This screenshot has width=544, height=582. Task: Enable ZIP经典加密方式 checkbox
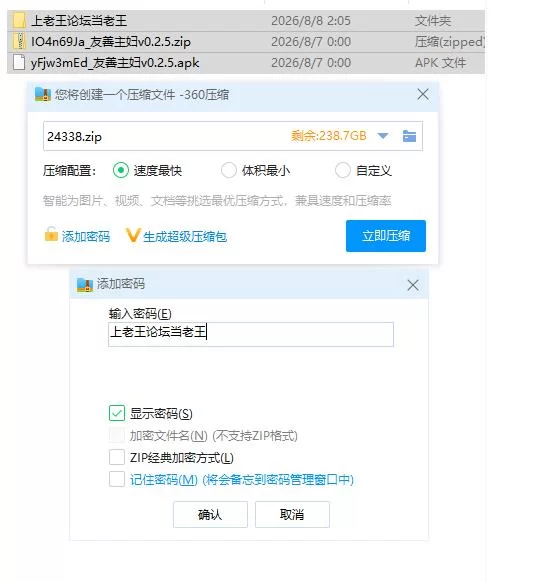[117, 457]
